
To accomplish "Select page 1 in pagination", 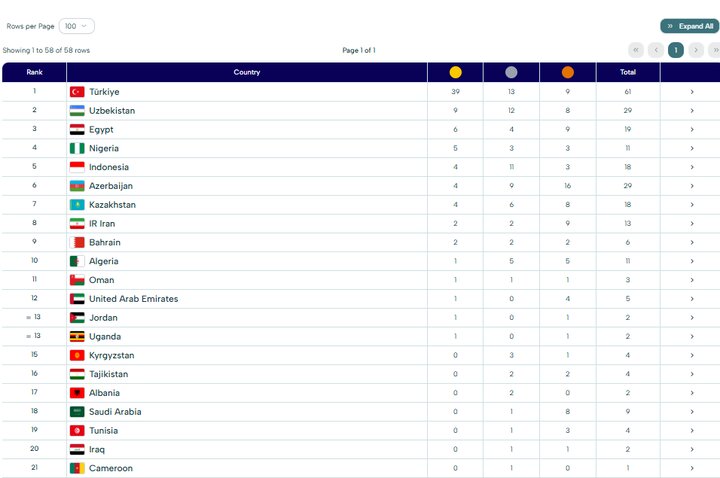I will [x=676, y=50].
